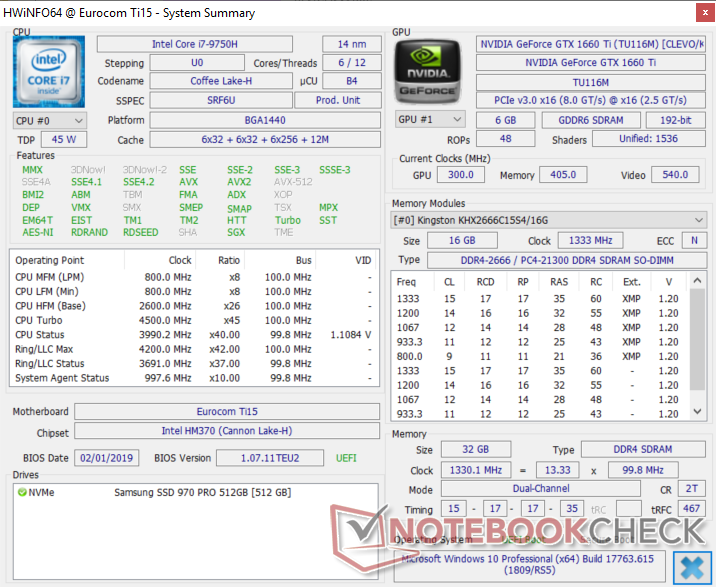Viewport: 716px width, 587px height.
Task: Click the SSPEC SRF6U value
Action: pyautogui.click(x=221, y=100)
